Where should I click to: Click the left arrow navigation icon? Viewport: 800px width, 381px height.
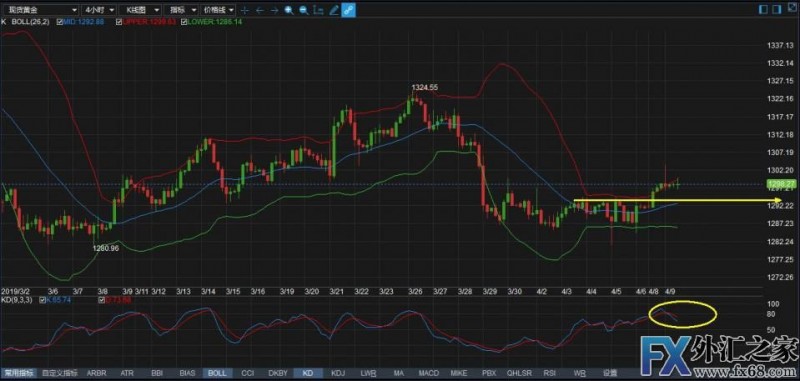coord(260,10)
